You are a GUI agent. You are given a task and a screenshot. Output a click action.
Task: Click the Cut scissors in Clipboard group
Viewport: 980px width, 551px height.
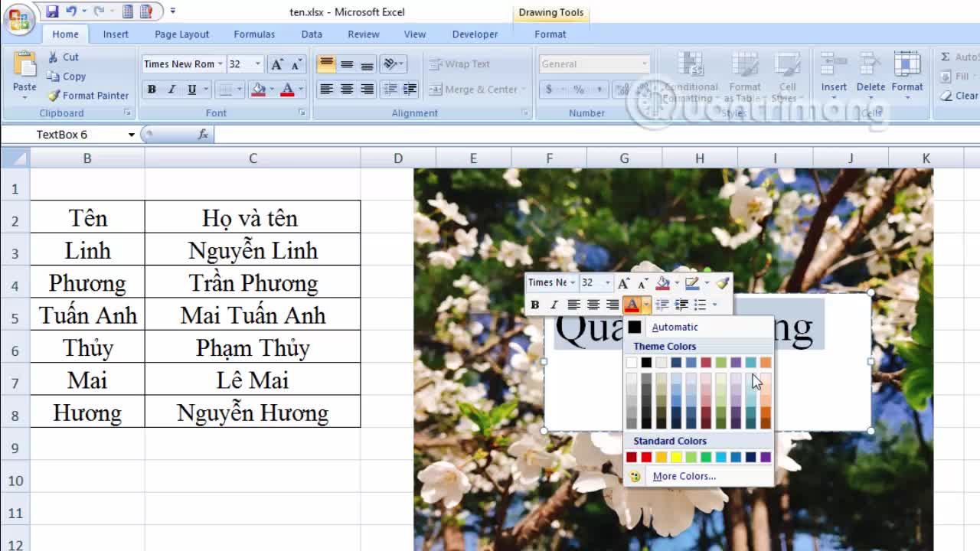[53, 57]
